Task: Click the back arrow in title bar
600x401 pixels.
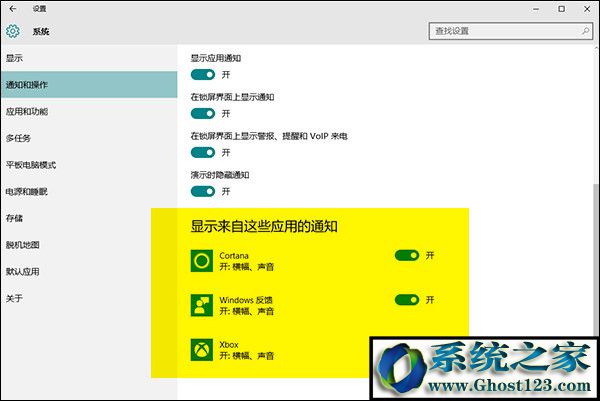Action: point(13,8)
